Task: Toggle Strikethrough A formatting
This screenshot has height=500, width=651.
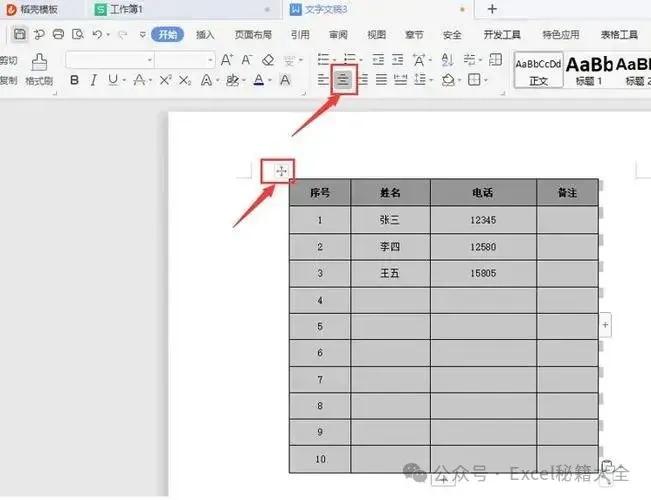Action: point(139,80)
